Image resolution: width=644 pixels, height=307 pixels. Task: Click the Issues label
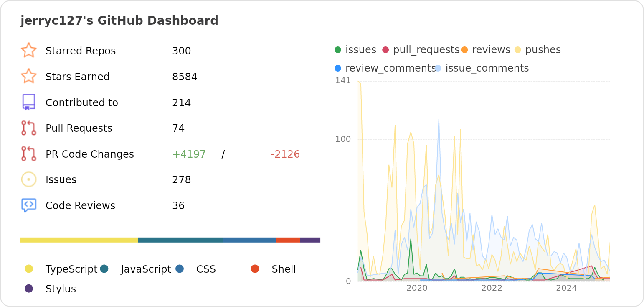pyautogui.click(x=61, y=180)
